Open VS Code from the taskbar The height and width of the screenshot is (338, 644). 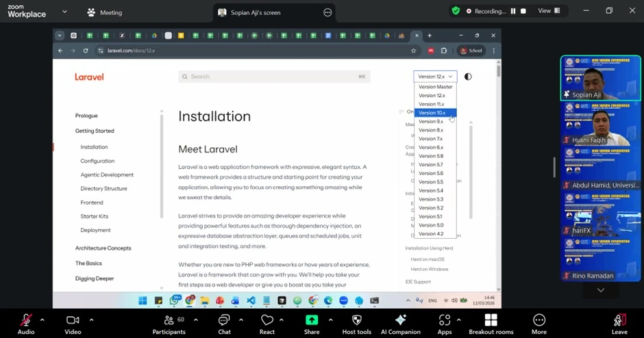[x=251, y=300]
